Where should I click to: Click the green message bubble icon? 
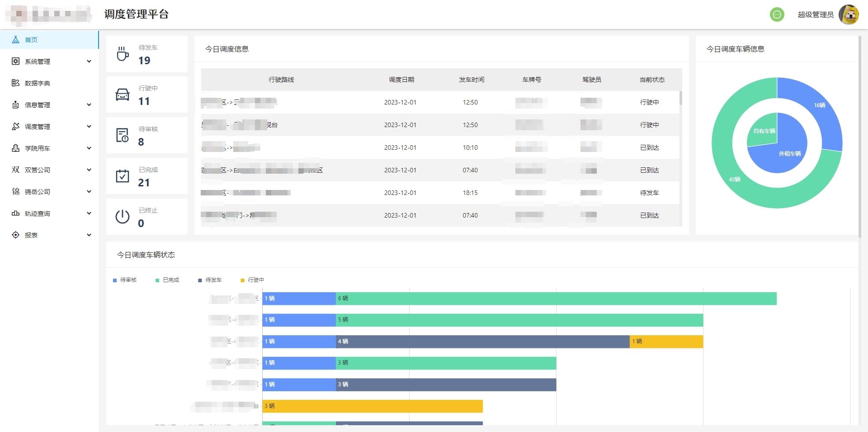777,14
